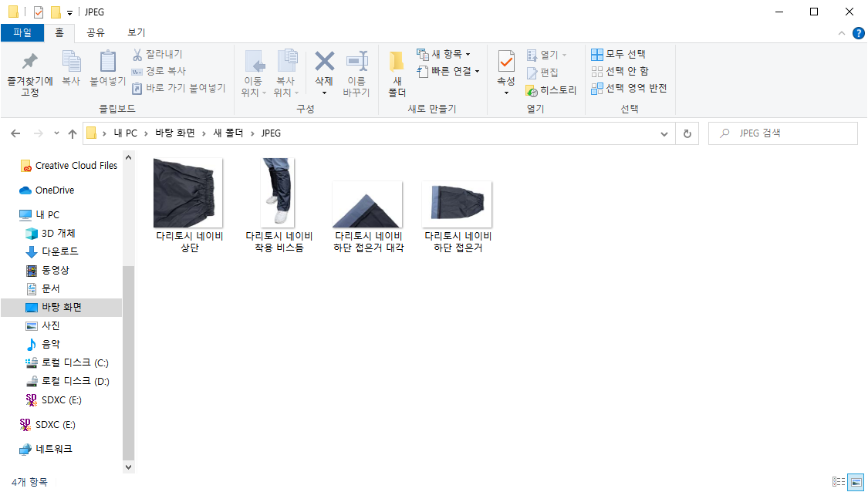Image resolution: width=868 pixels, height=492 pixels.
Task: Open recent locations dropdown arrow
Action: (x=56, y=133)
